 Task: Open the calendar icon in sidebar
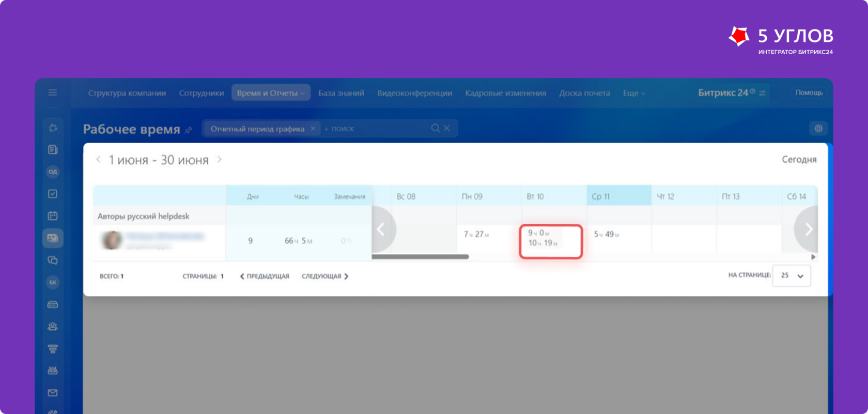pos(53,216)
